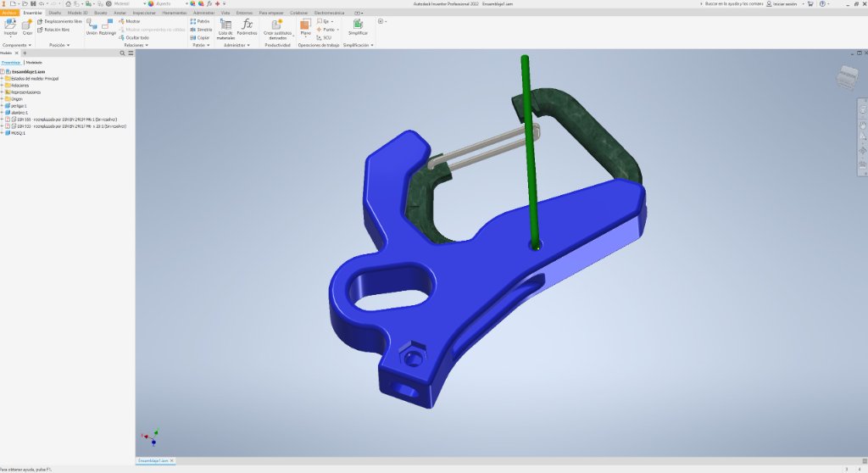Image resolution: width=868 pixels, height=473 pixels.
Task: Switch to the Modelo 3D ribbon tab
Action: click(x=77, y=13)
